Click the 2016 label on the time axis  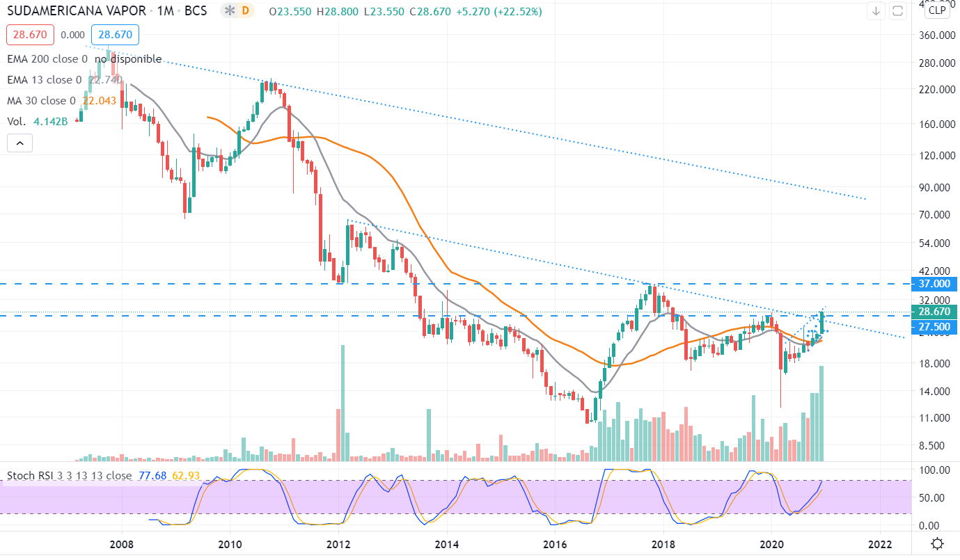click(555, 543)
